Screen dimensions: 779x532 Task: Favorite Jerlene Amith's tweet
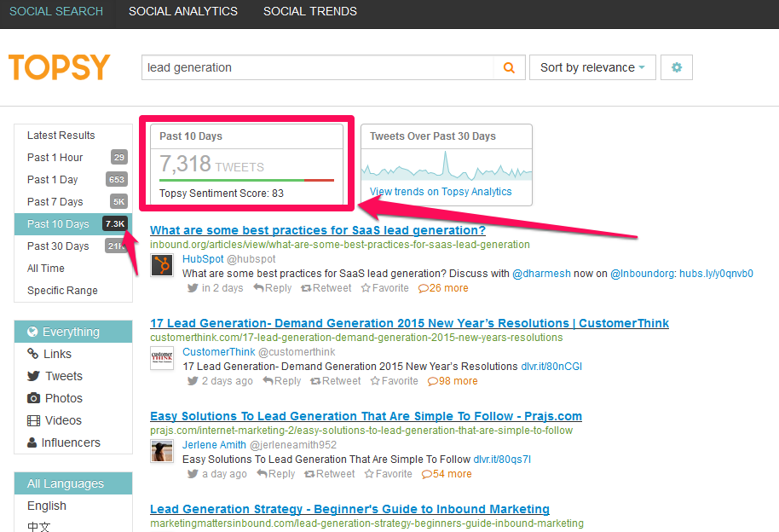click(389, 474)
